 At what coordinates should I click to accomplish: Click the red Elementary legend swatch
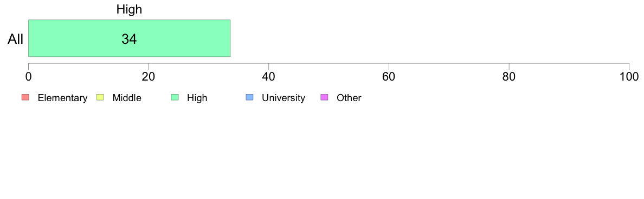(25, 97)
